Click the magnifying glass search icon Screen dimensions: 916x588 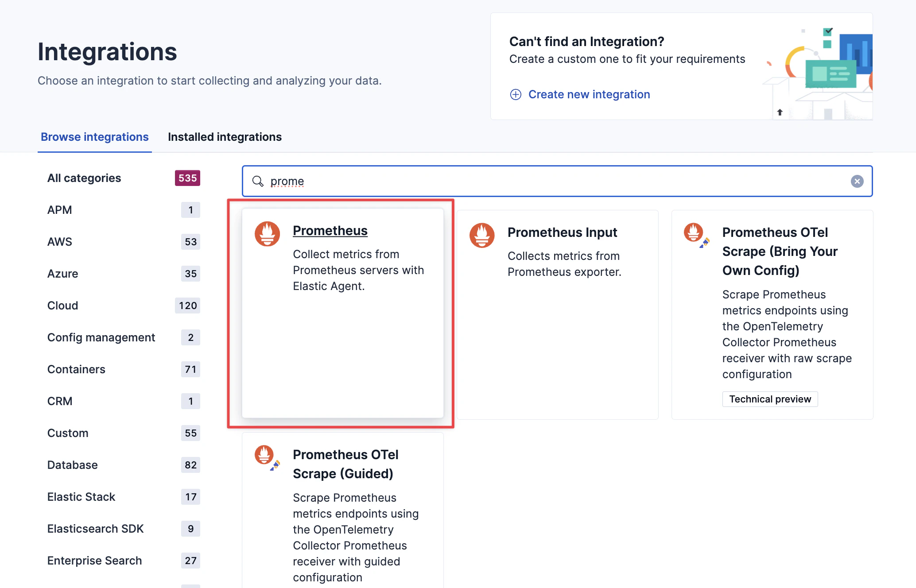click(258, 181)
